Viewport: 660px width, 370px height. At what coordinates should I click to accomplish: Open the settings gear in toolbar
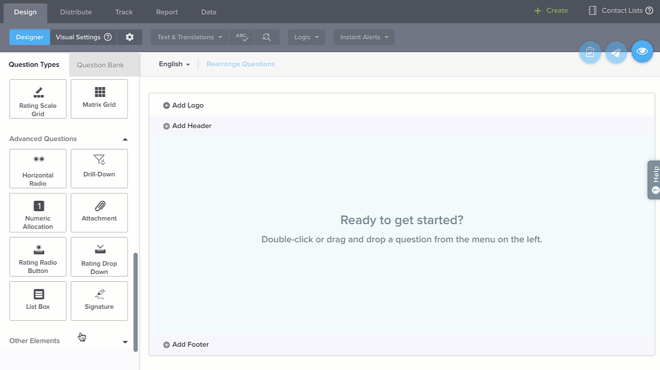point(130,37)
